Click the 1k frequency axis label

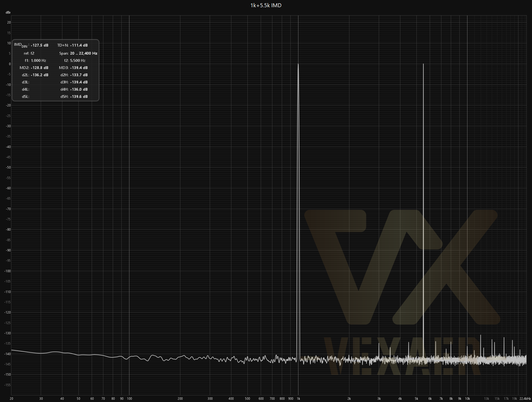click(x=298, y=399)
